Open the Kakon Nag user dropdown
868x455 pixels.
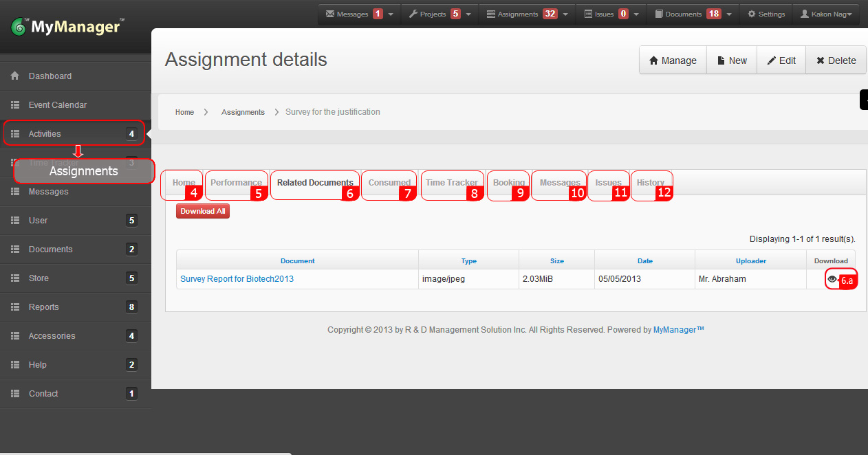point(826,14)
